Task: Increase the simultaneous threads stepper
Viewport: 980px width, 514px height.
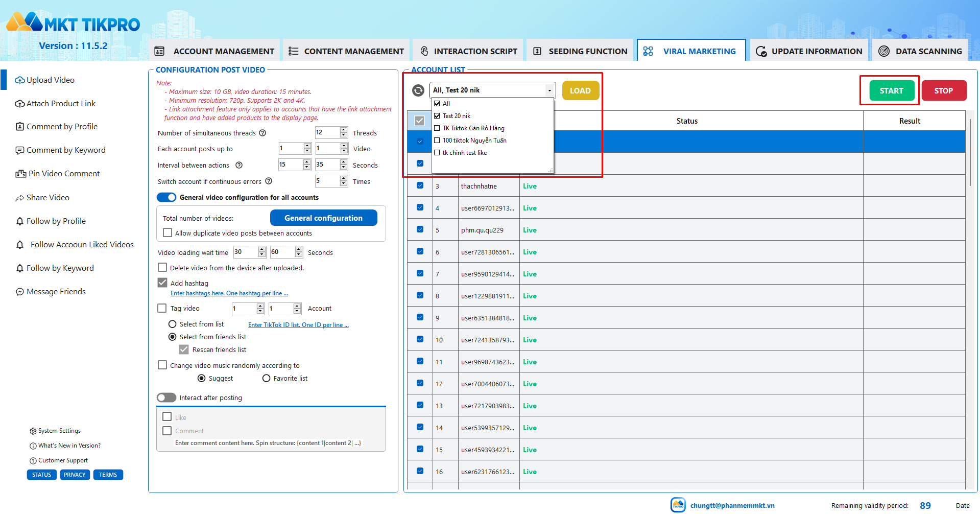Action: click(x=344, y=130)
